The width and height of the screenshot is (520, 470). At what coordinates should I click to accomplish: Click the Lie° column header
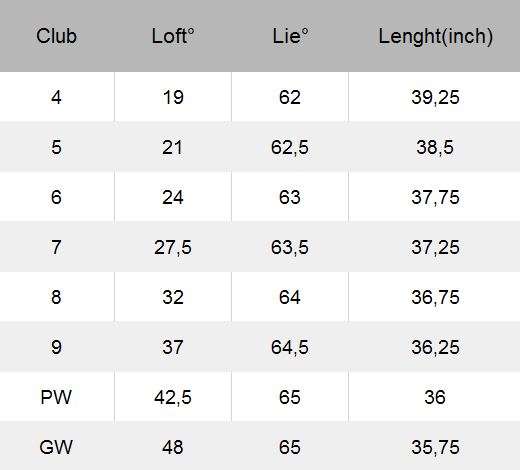click(x=290, y=36)
